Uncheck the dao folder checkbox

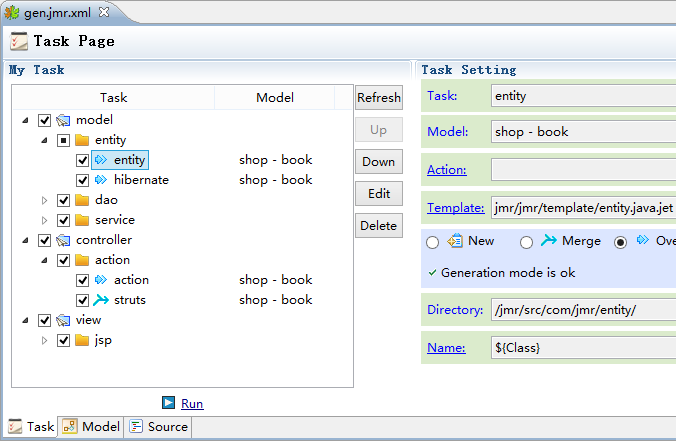pos(63,200)
